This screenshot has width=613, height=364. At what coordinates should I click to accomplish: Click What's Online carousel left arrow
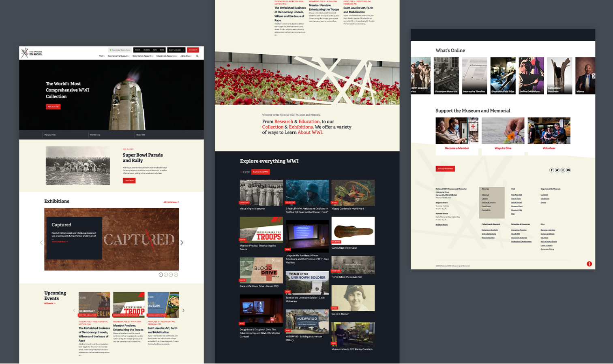[x=413, y=76]
